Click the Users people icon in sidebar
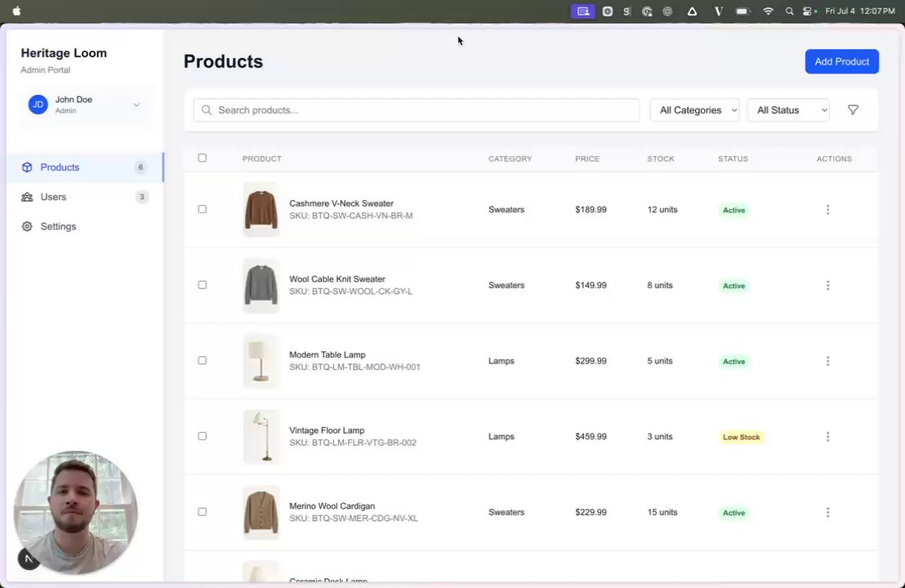 coord(27,197)
